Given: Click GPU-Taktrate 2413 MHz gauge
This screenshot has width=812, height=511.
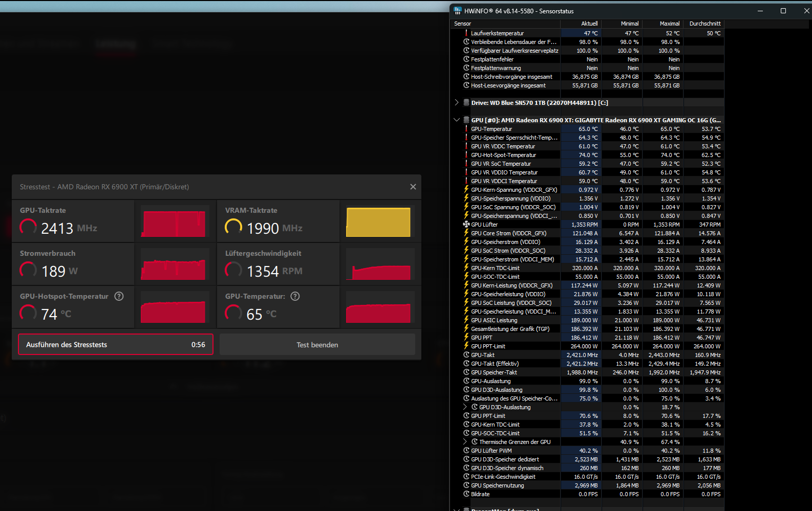Looking at the screenshot, I should [28, 227].
